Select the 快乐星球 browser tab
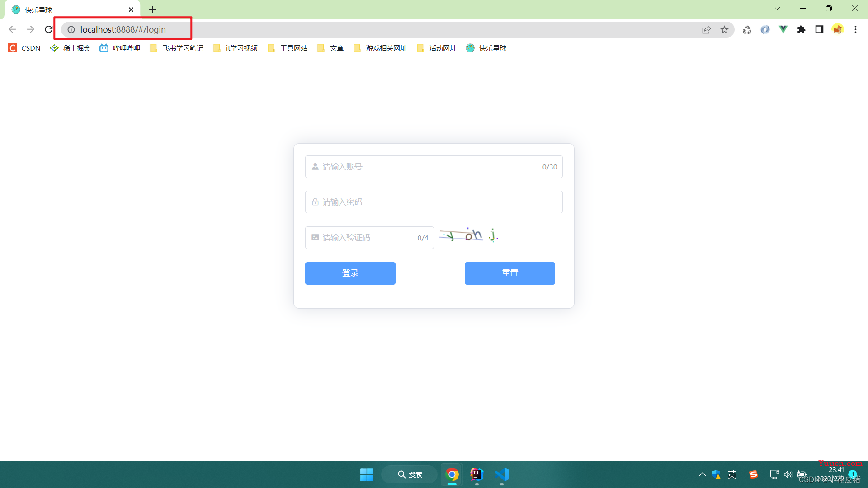The width and height of the screenshot is (868, 488). click(72, 9)
